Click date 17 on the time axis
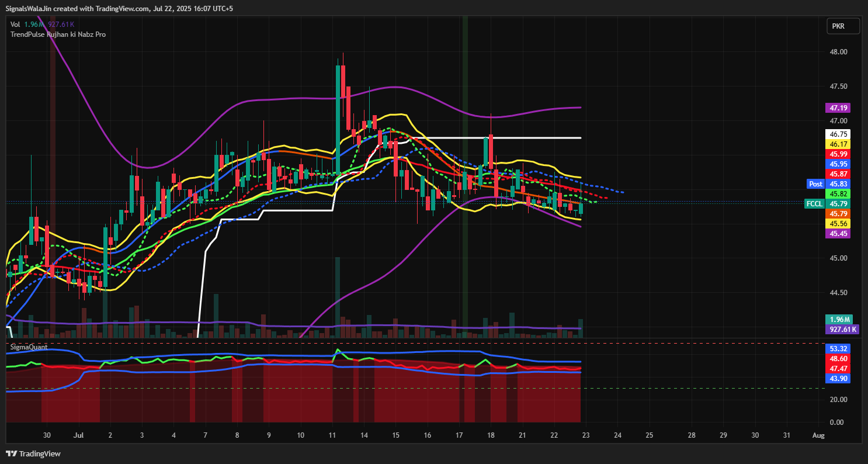 coord(459,435)
